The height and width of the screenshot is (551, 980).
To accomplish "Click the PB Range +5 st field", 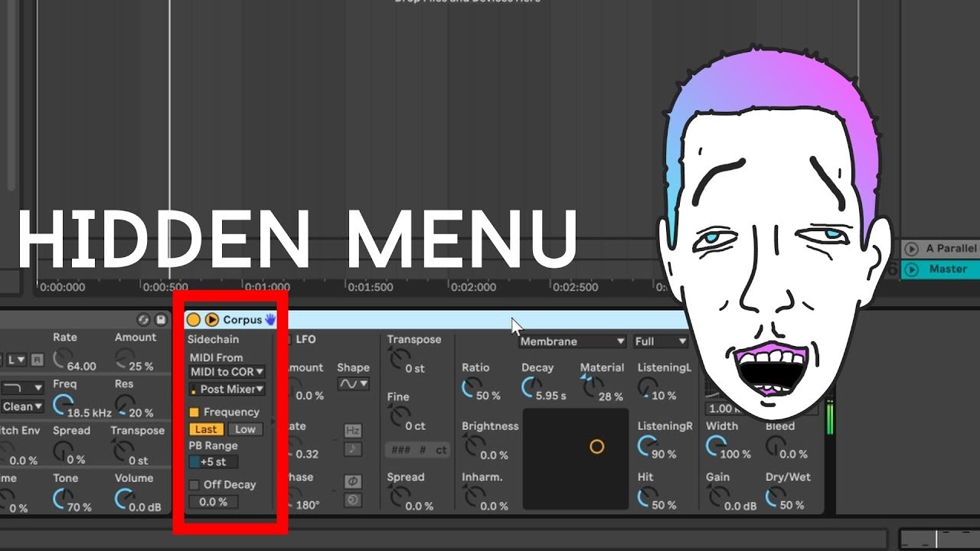I will 214,462.
